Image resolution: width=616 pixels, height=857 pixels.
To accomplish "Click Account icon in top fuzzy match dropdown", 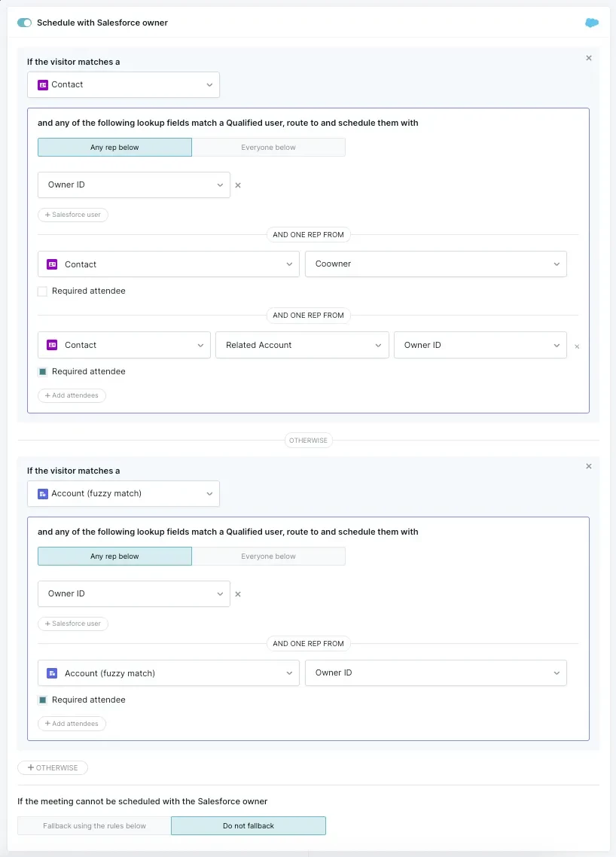I will (43, 493).
